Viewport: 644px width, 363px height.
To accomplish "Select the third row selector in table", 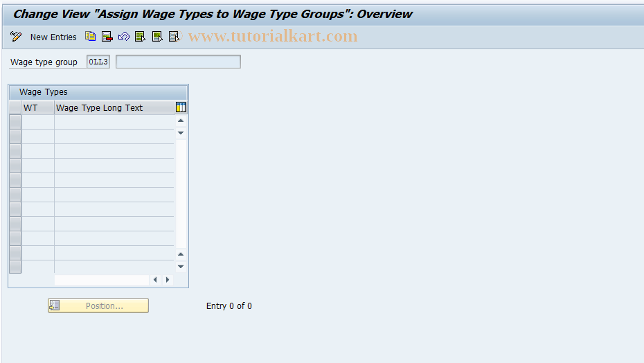I will point(15,151).
